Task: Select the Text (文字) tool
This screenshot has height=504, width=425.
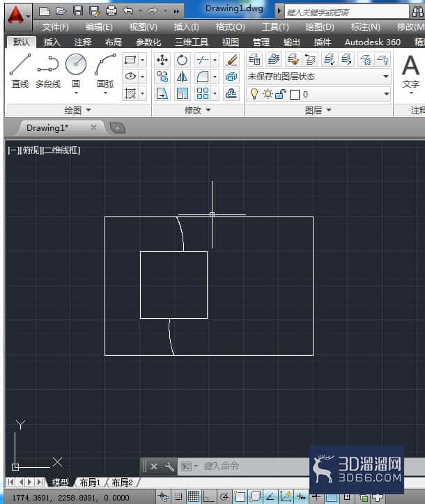Action: coord(410,72)
